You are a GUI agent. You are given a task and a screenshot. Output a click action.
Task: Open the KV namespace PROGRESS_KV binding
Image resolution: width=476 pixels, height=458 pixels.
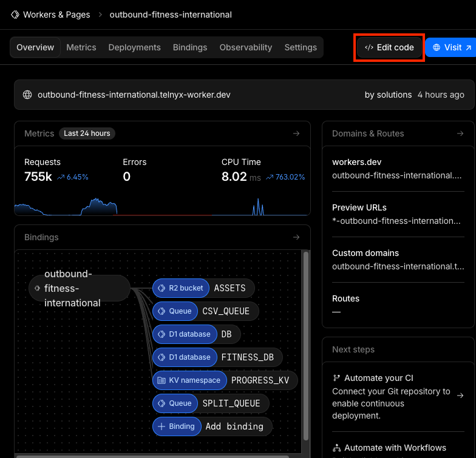(225, 380)
